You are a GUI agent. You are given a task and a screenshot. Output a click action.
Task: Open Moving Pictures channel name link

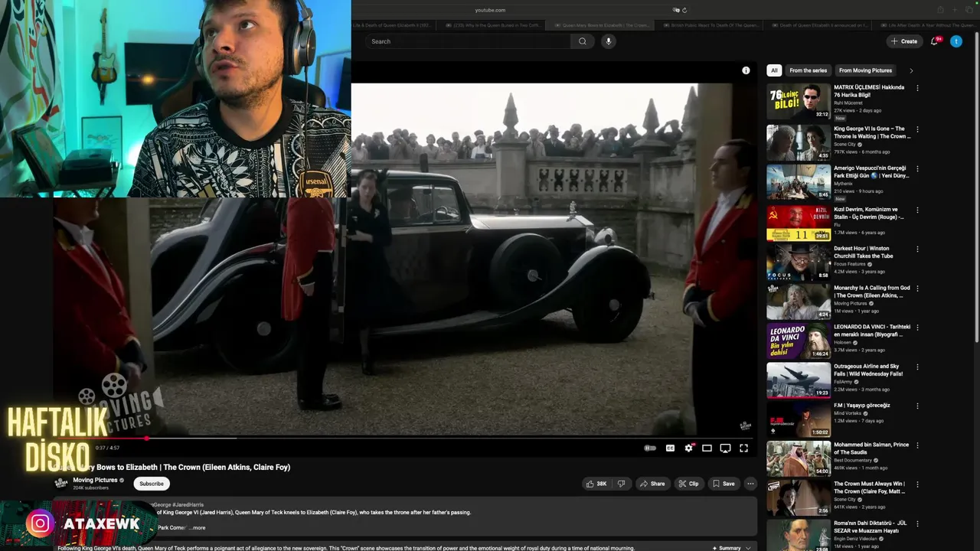click(x=95, y=480)
